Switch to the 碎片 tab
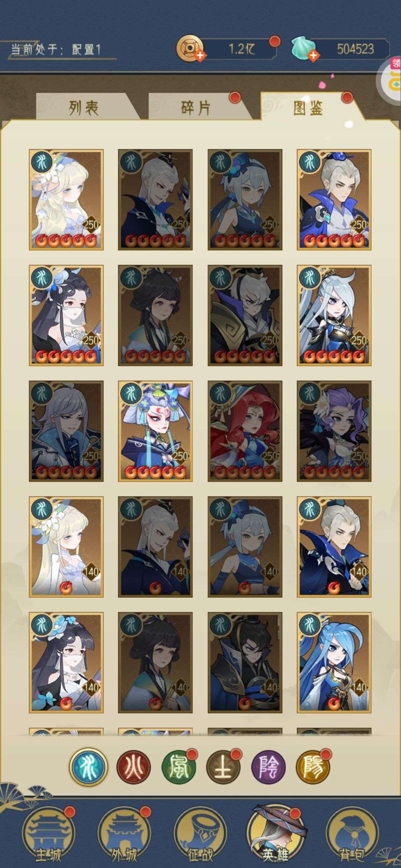Image resolution: width=401 pixels, height=868 pixels. tap(196, 108)
